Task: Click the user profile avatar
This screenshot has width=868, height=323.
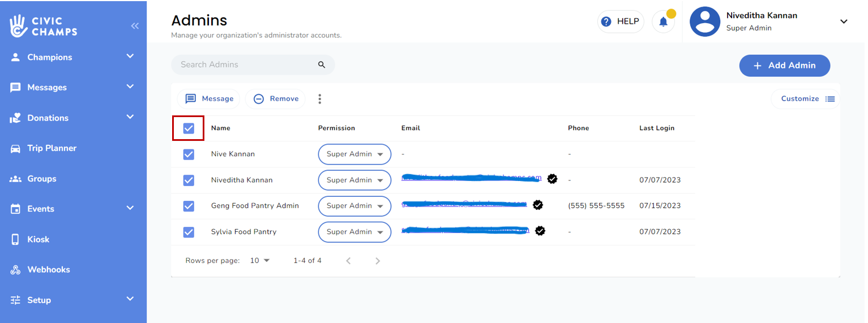Action: (x=704, y=22)
